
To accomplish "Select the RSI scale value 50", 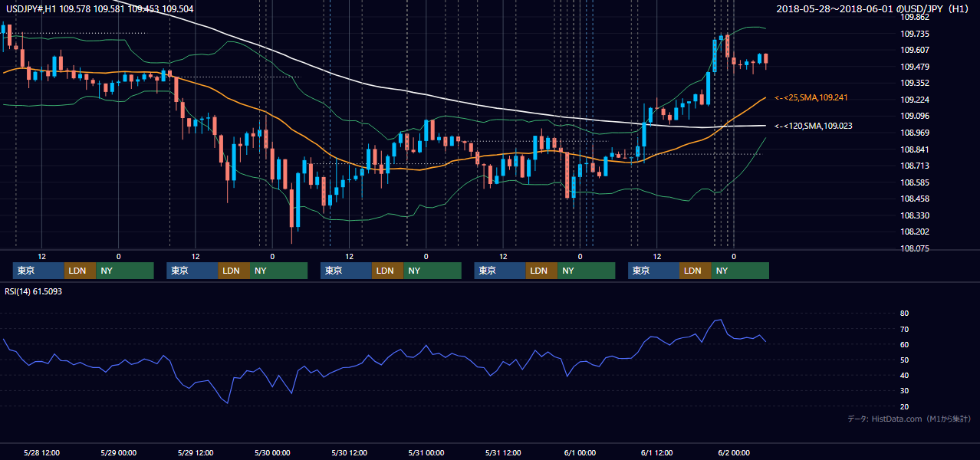I will click(x=905, y=360).
